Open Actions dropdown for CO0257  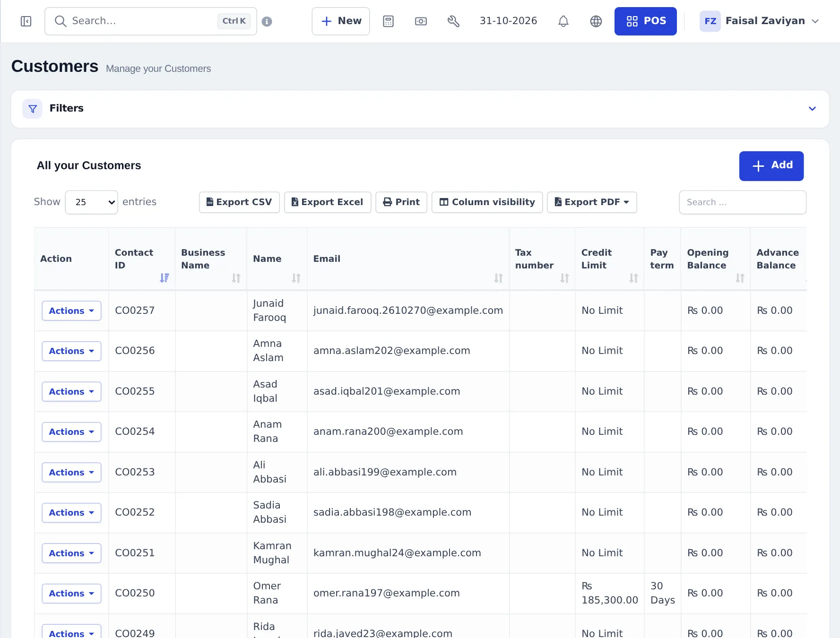(x=71, y=311)
